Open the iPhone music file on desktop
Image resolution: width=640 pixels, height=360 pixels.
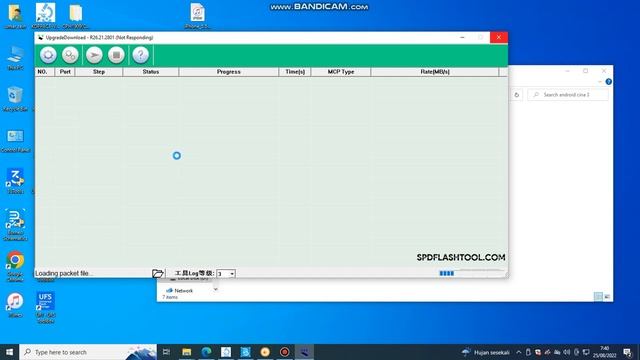197,16
